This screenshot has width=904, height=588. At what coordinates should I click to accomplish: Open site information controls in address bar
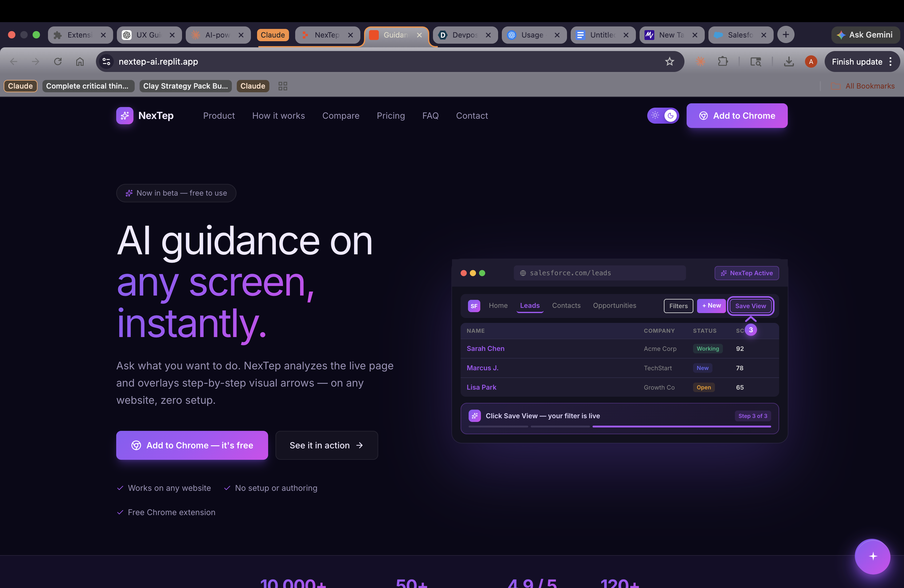point(107,62)
